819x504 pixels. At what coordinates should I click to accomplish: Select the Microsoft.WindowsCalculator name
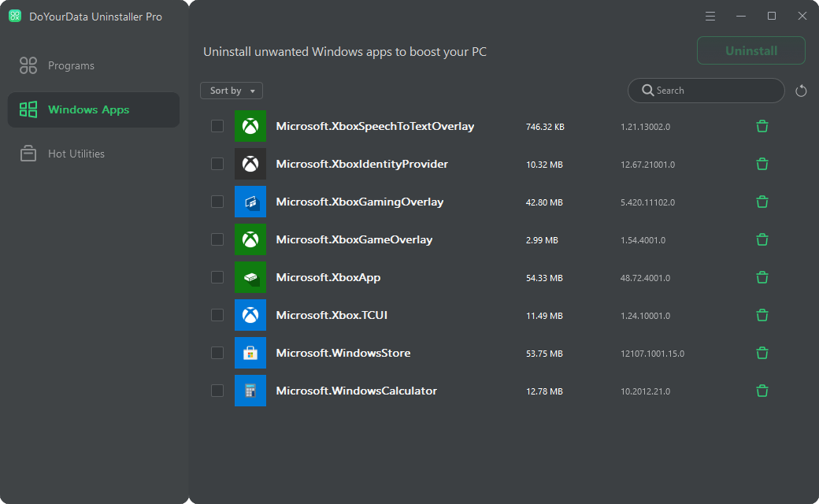click(356, 391)
